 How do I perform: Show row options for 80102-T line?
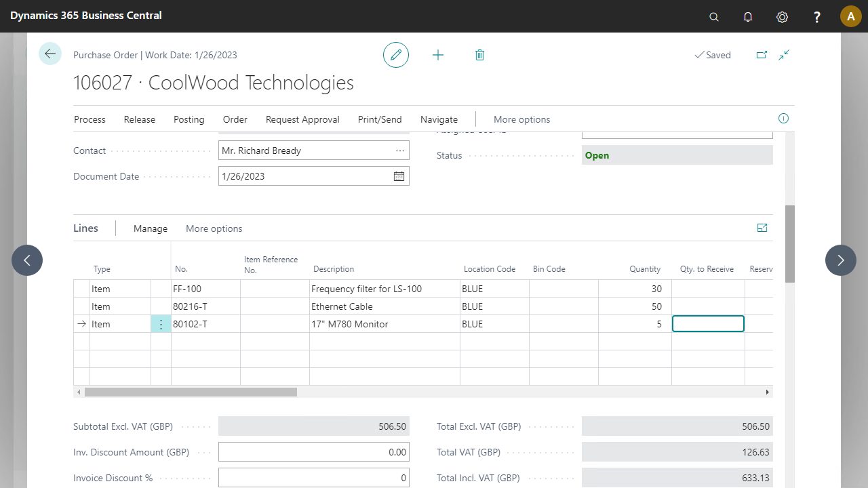[x=161, y=324]
